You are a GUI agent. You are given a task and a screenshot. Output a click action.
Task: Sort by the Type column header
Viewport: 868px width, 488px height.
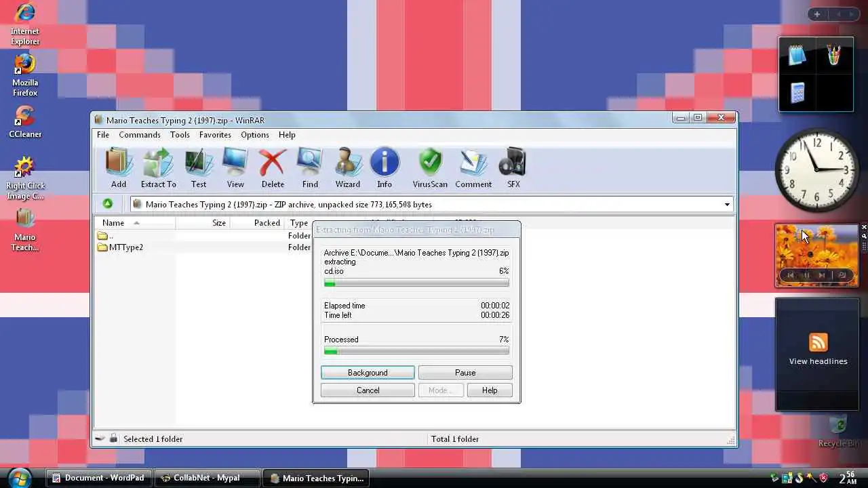click(x=298, y=223)
